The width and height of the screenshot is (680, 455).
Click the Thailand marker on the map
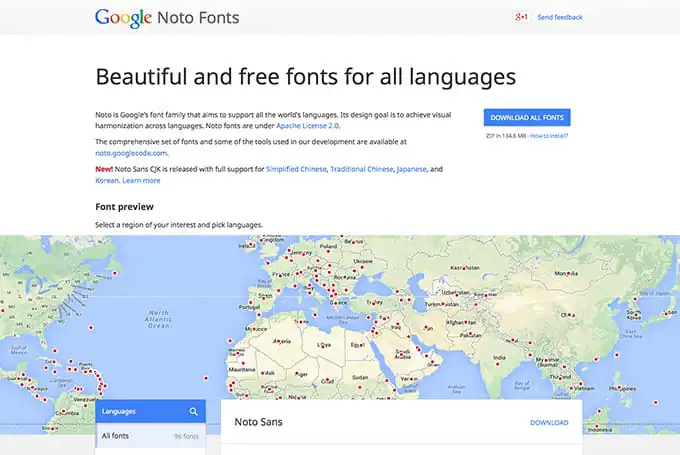[x=561, y=379]
